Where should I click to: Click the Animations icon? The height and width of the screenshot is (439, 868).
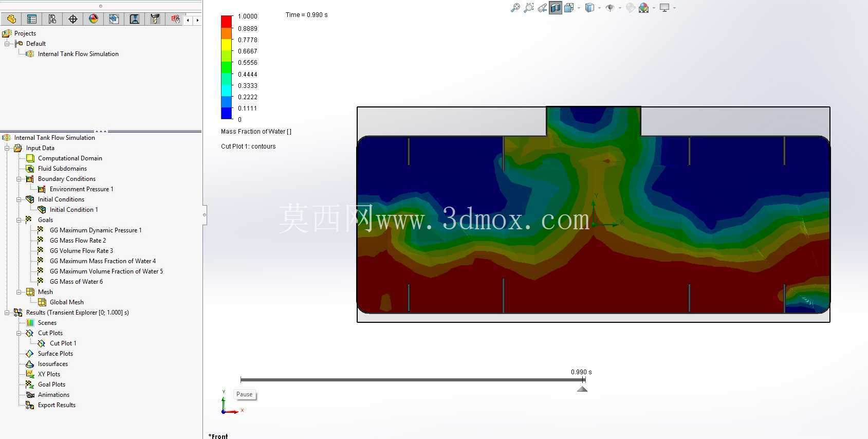click(x=30, y=395)
